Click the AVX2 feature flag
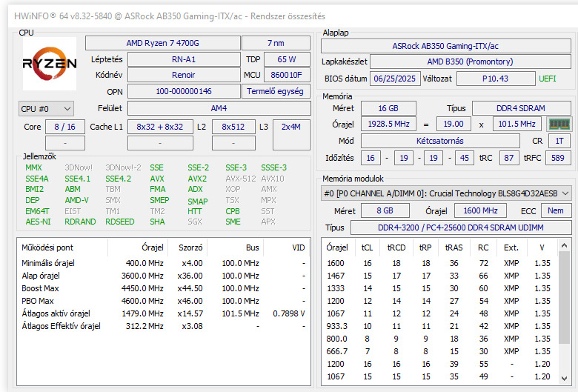 tap(197, 179)
